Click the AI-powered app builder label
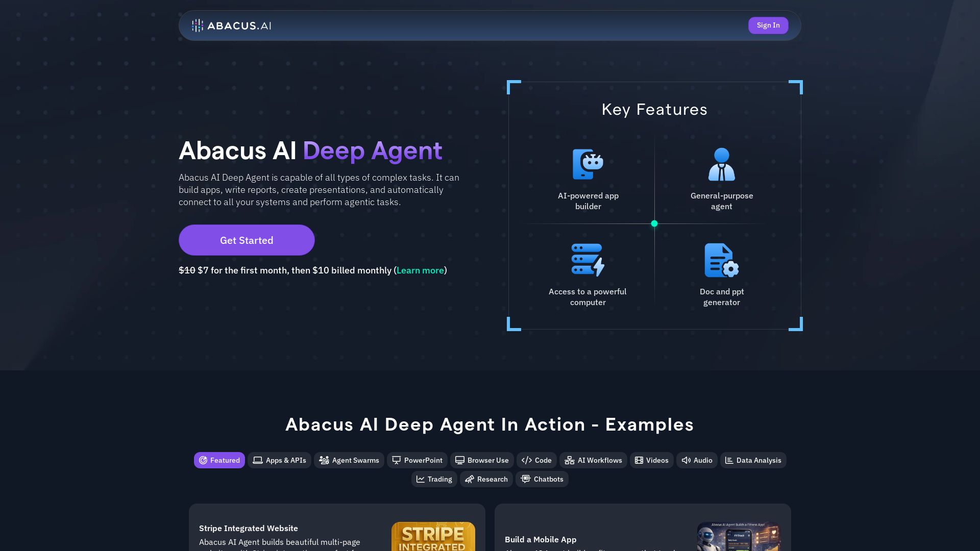This screenshot has height=551, width=980. click(588, 201)
